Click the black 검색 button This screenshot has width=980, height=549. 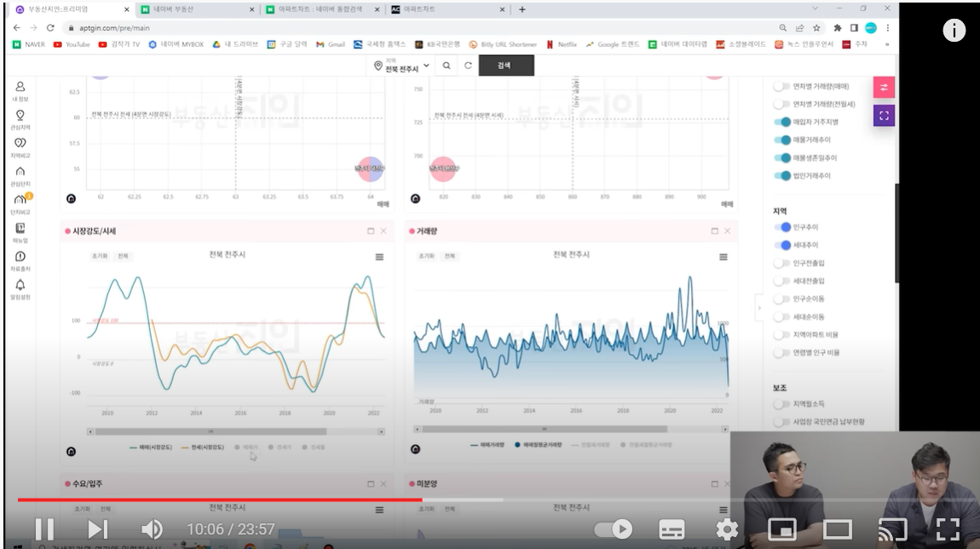point(506,66)
